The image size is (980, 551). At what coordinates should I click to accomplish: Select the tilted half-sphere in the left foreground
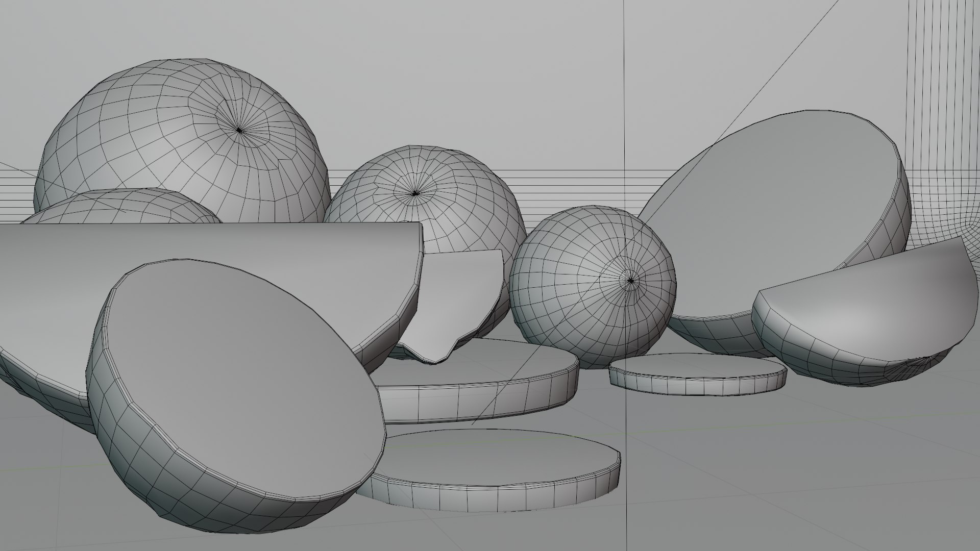(x=236, y=397)
